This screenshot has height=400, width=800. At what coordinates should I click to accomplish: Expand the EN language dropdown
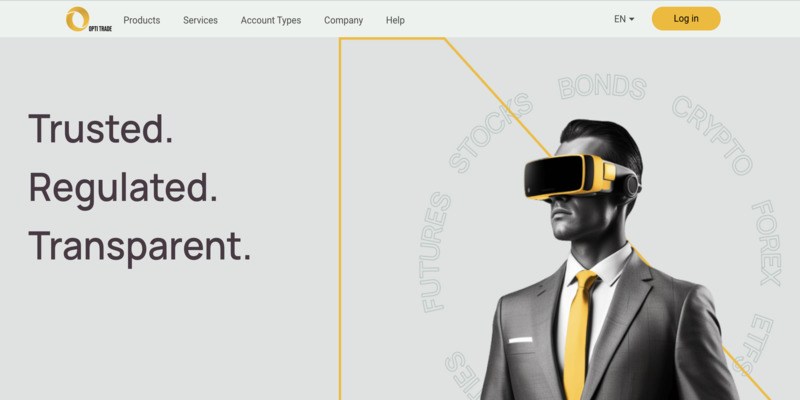click(x=624, y=19)
